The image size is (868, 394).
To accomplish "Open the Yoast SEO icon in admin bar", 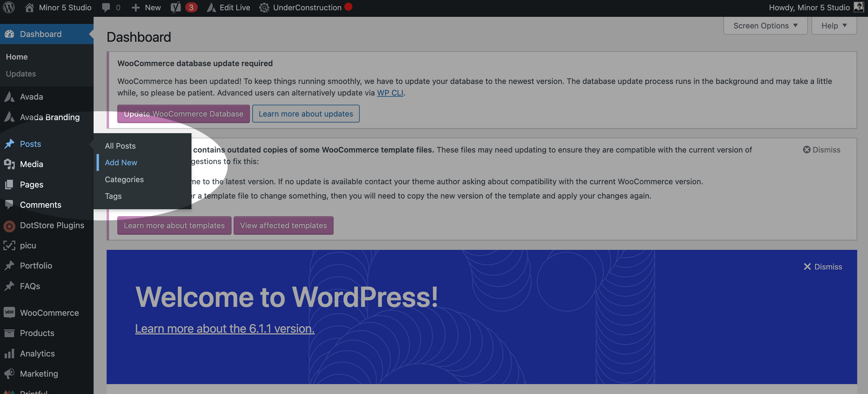I will point(176,7).
